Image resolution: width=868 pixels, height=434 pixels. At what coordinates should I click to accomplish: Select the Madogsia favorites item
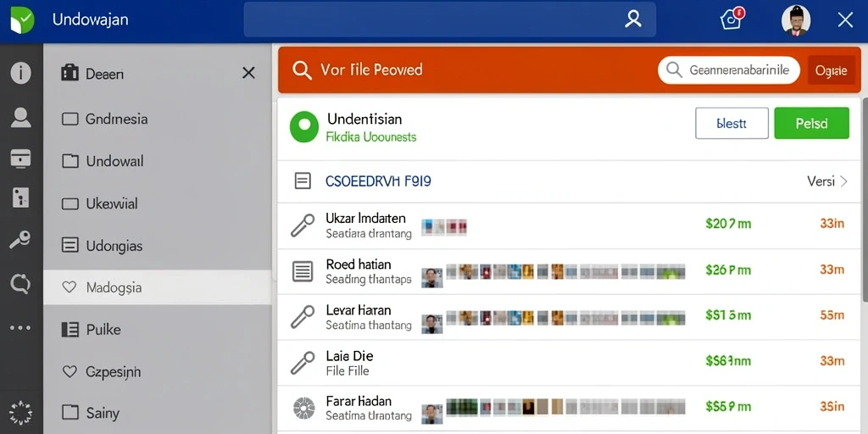(157, 287)
